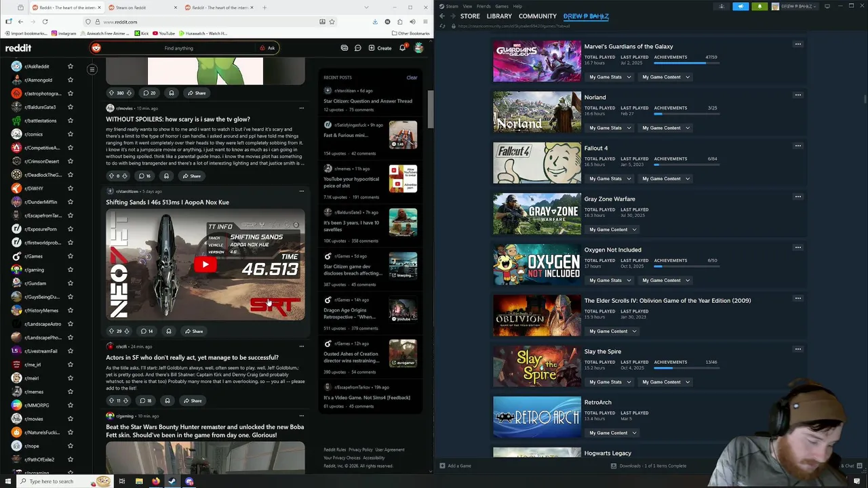Give award on the Shifting Sands post
Viewport: 868px width, 488px height.
pos(169,331)
